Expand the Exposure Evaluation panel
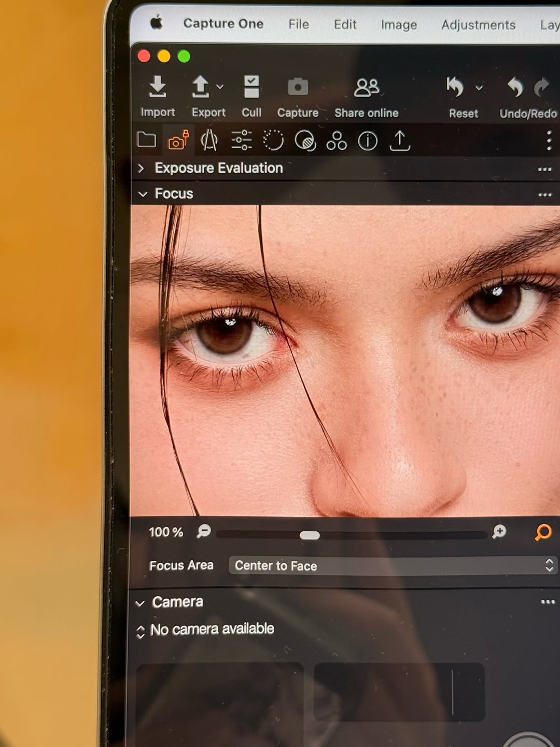The width and height of the screenshot is (560, 747). 141,168
